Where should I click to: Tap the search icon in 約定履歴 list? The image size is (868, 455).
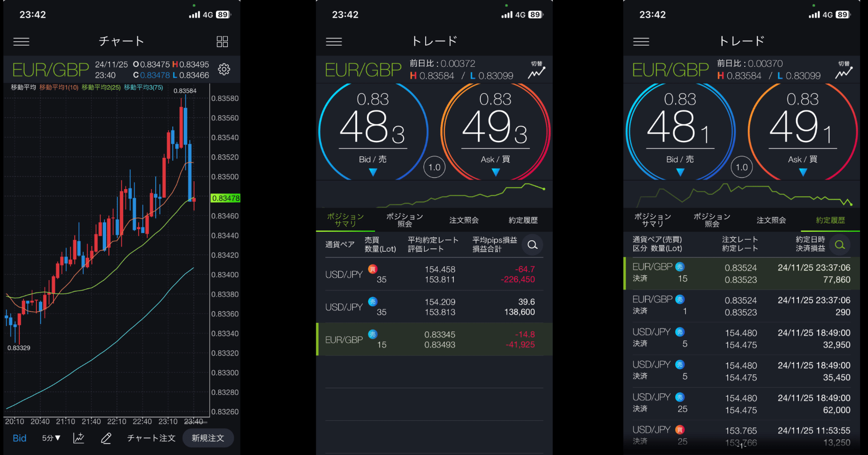(840, 245)
